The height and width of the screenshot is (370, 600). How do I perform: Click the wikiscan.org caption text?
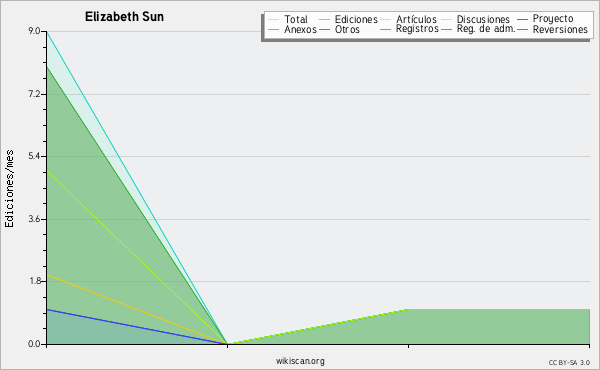coord(300,361)
